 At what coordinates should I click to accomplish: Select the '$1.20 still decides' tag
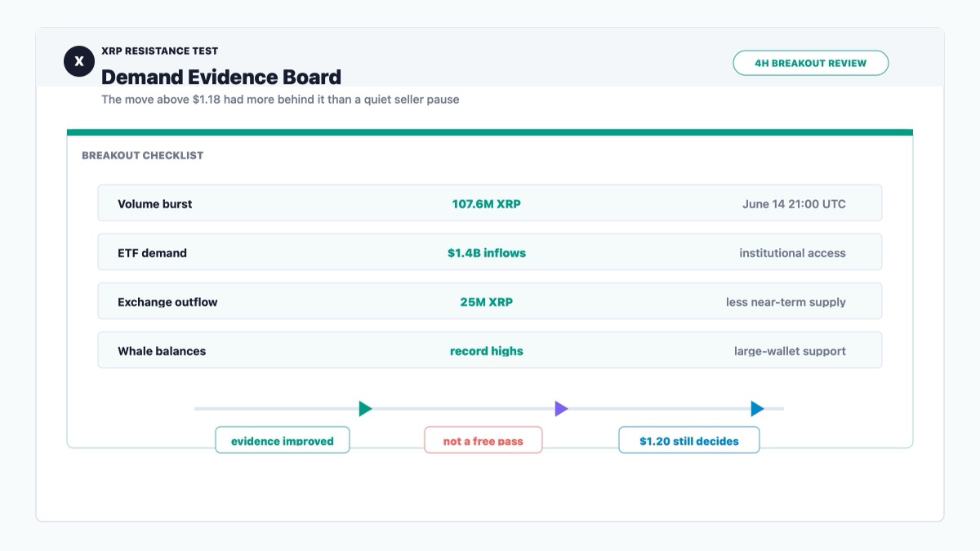point(689,441)
